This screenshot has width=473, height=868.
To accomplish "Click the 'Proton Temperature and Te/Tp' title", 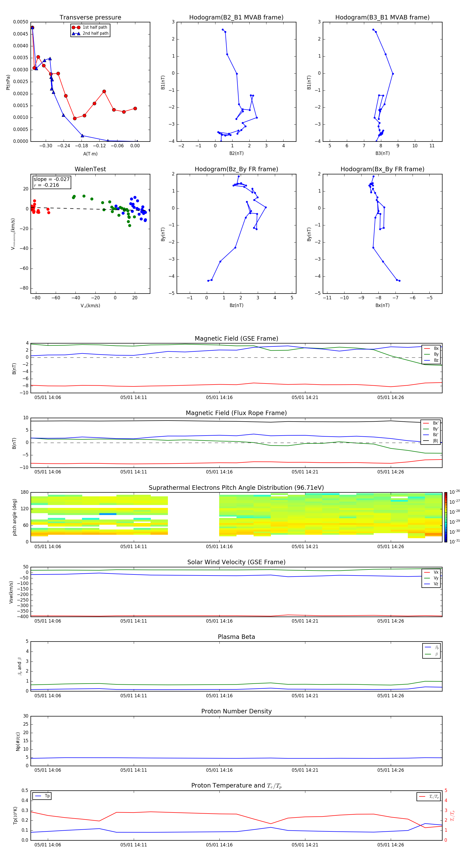I will pos(236,786).
